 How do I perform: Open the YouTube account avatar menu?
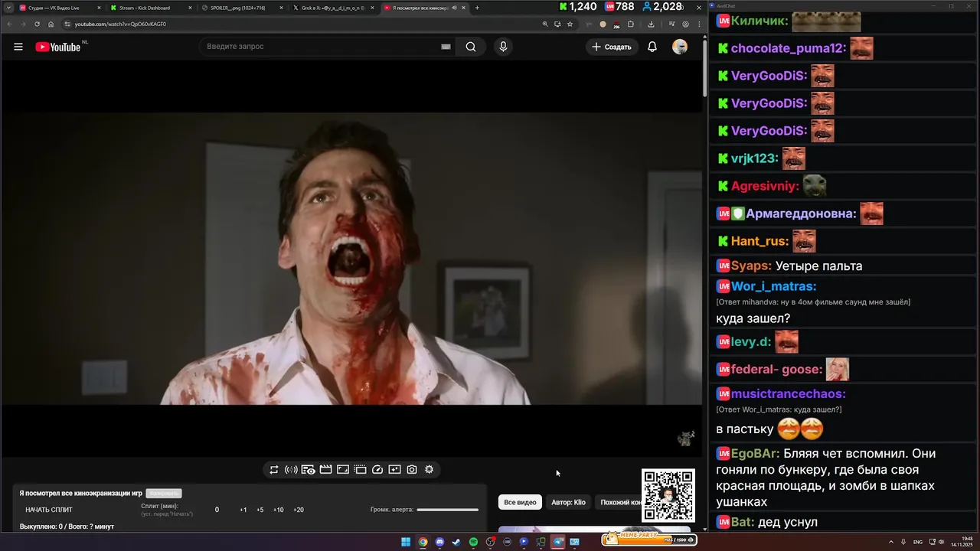[680, 47]
